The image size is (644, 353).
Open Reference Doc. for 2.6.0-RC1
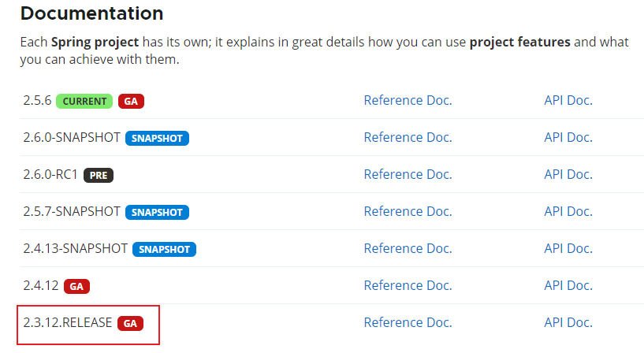coord(408,174)
